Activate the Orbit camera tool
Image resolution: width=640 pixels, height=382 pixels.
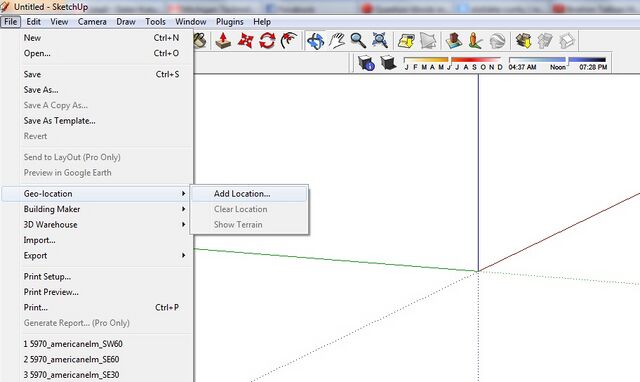coord(316,41)
